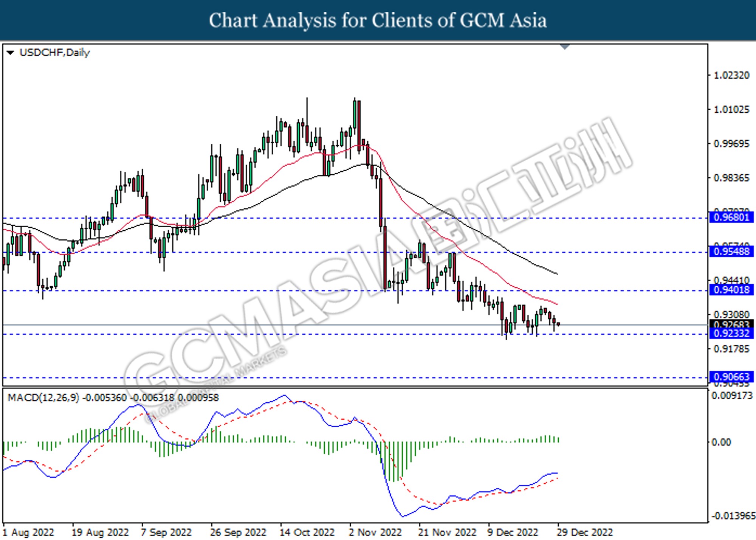This screenshot has height=540, width=756.
Task: Select the current price 0.92683 label
Action: pyautogui.click(x=731, y=324)
